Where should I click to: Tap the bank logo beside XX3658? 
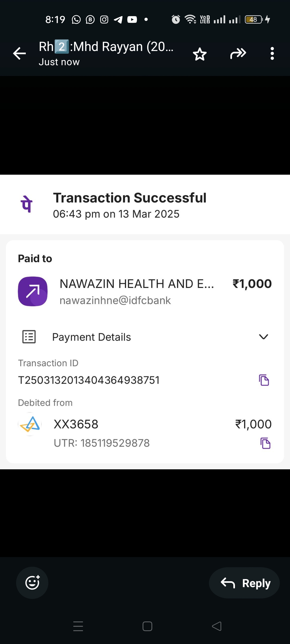(30, 424)
